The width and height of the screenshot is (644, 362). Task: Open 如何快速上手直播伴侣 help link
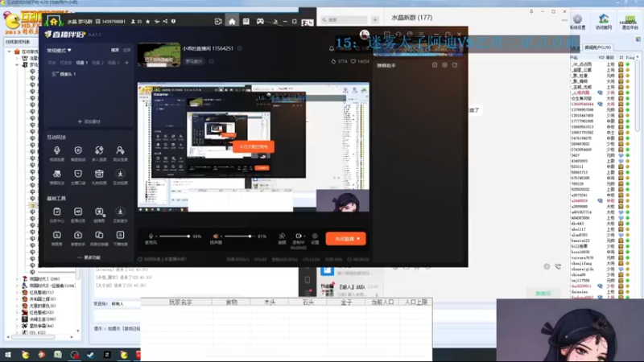tap(163, 259)
